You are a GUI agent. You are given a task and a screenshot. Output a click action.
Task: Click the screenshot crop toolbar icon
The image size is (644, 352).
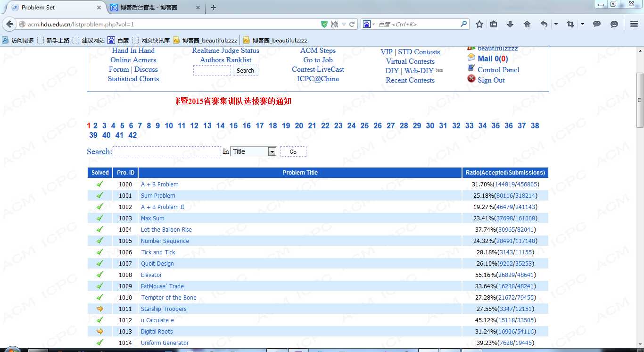570,24
